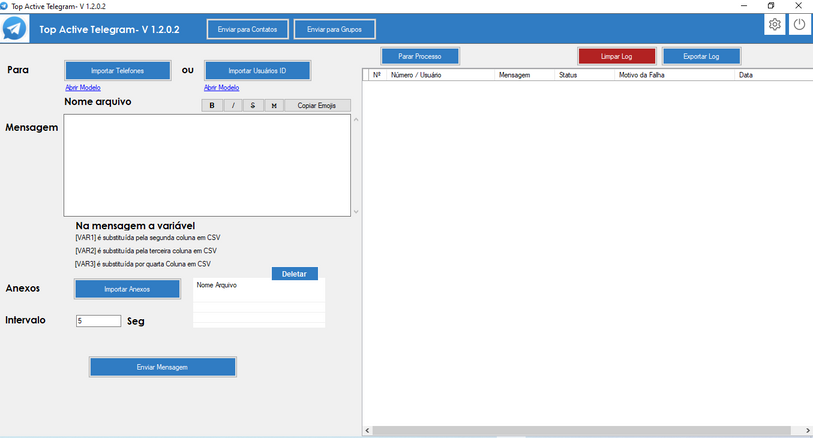Focus the Intervalo seconds field

tap(99, 321)
